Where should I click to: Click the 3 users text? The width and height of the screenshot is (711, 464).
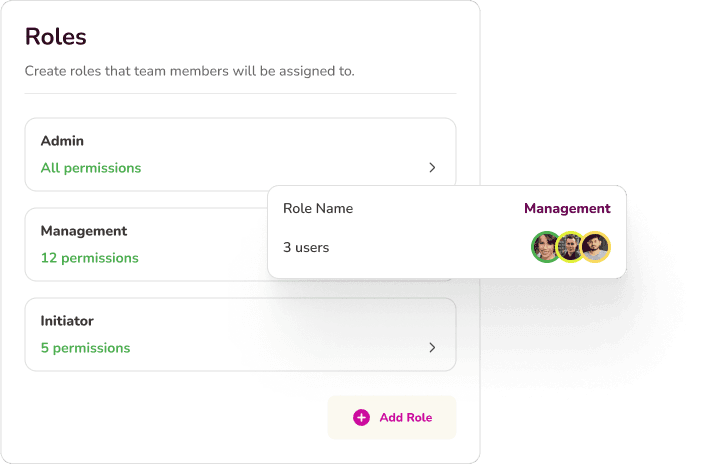coord(306,247)
